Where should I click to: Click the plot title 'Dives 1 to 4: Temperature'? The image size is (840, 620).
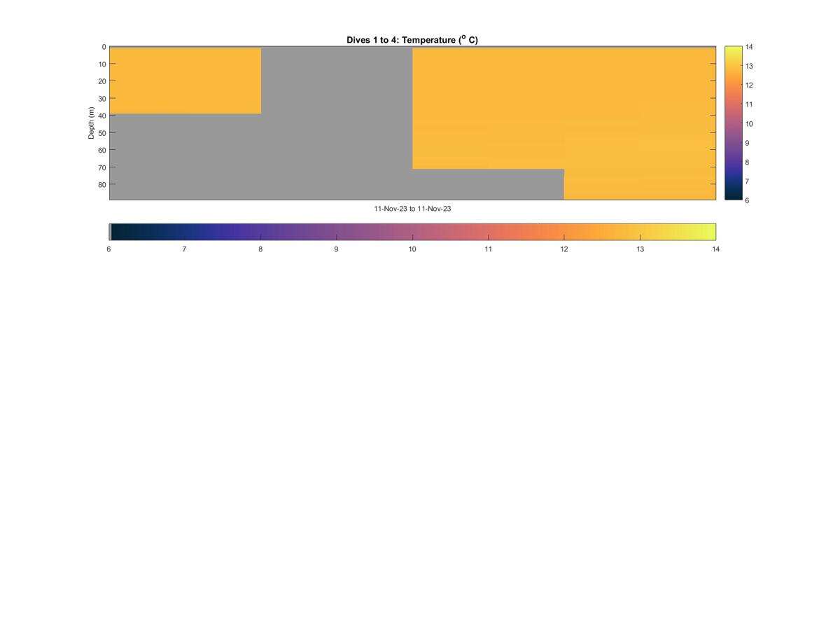(412, 40)
